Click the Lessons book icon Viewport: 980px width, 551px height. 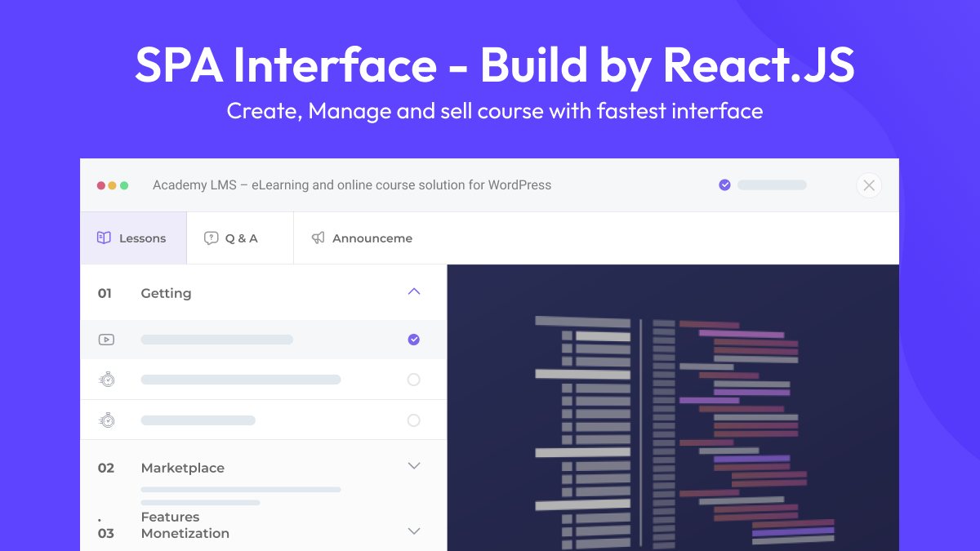click(x=104, y=238)
